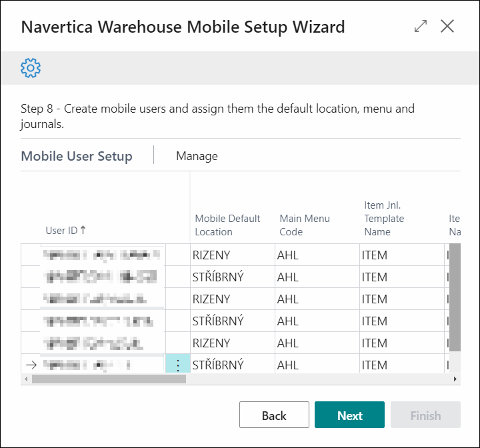
Task: Close the Setup Wizard dialog
Action: click(447, 26)
